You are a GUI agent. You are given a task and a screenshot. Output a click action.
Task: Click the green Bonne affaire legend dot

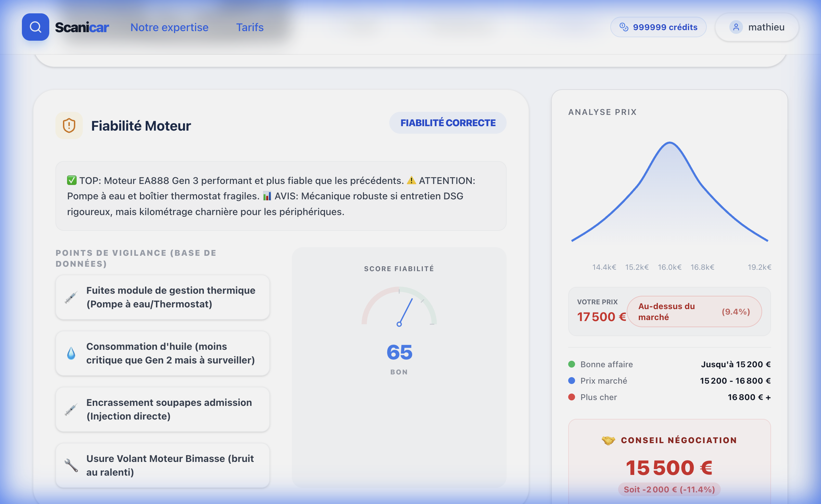point(572,364)
